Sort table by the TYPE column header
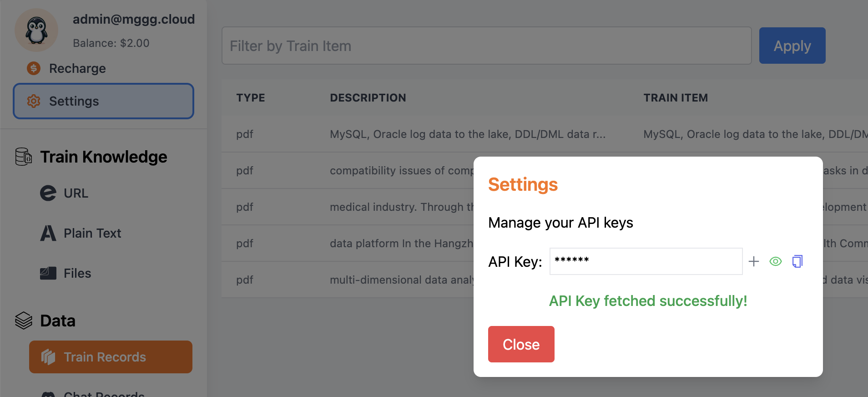The width and height of the screenshot is (868, 397). [251, 97]
